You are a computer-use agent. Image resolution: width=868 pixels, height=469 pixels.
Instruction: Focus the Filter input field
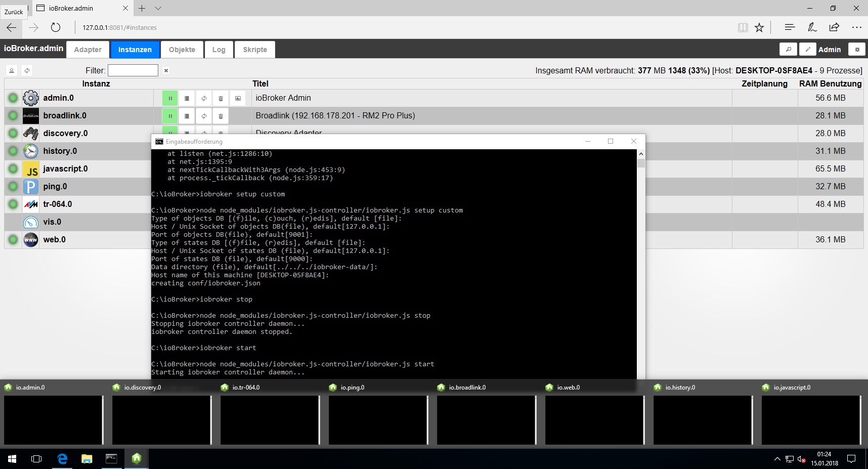click(133, 70)
